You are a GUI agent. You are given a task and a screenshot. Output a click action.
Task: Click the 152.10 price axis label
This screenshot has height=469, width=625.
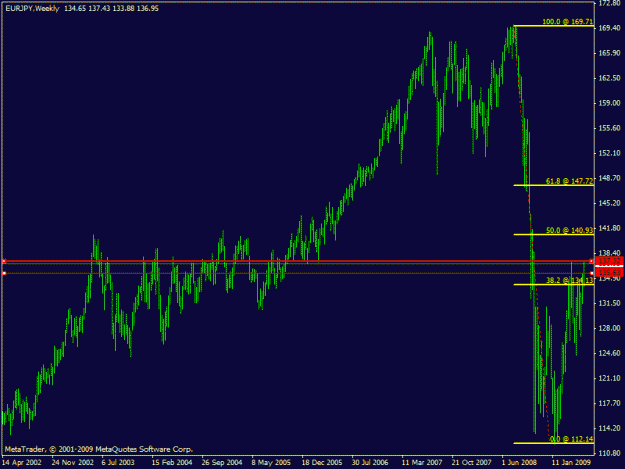click(x=609, y=153)
